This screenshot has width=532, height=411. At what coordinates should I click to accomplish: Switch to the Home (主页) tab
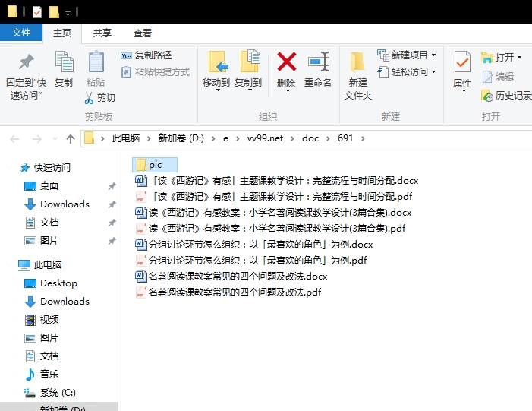point(62,33)
